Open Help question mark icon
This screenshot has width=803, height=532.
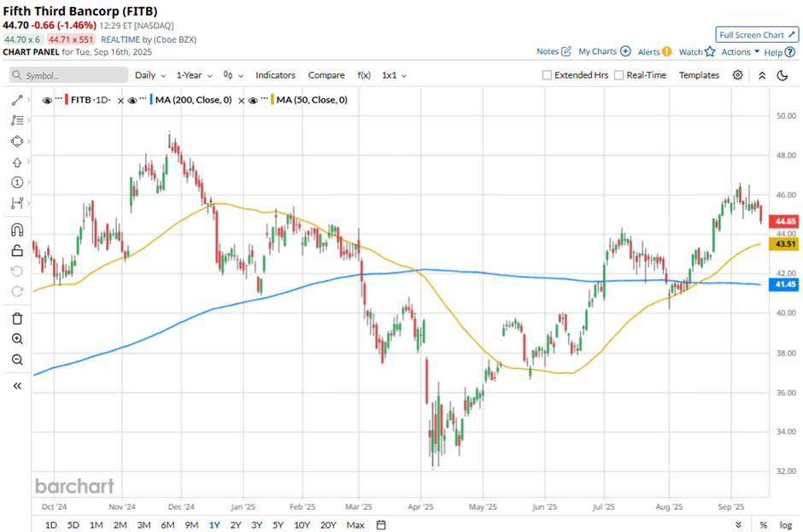point(790,52)
